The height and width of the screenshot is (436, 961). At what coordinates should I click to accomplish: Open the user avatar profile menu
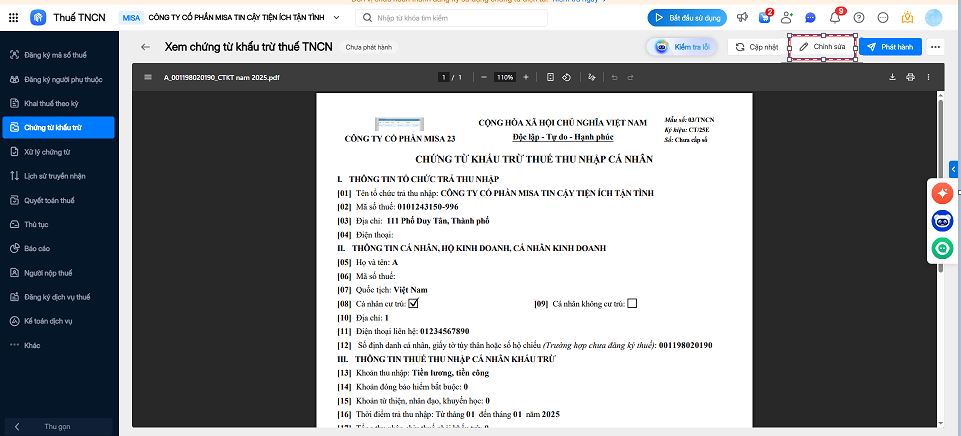click(x=933, y=18)
